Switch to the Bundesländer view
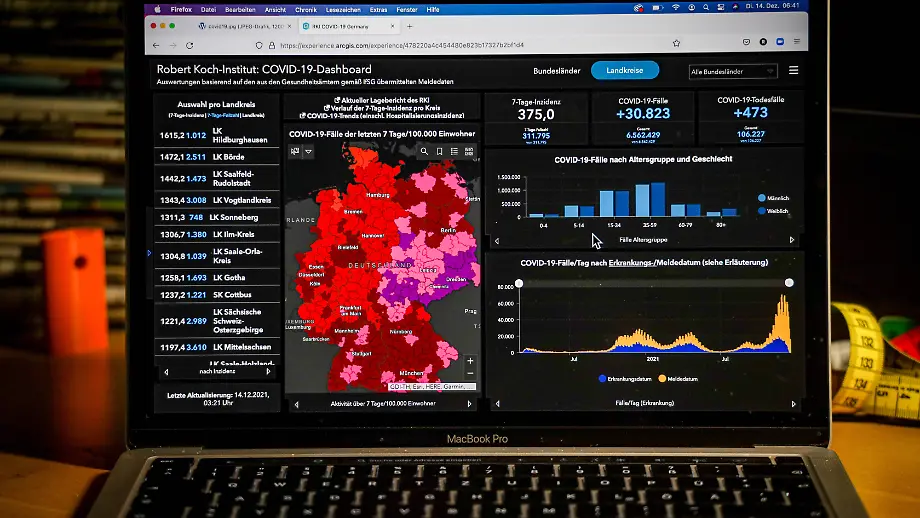 click(x=557, y=70)
